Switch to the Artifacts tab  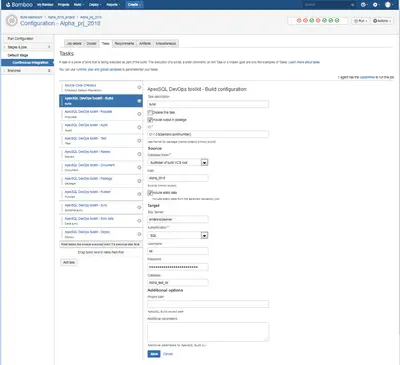[x=145, y=43]
